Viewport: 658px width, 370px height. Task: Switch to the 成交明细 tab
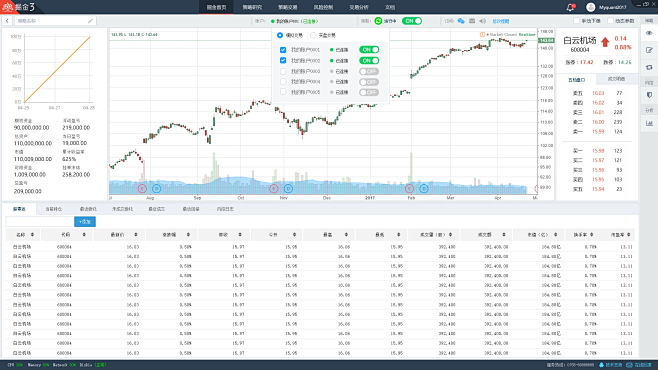click(x=616, y=79)
